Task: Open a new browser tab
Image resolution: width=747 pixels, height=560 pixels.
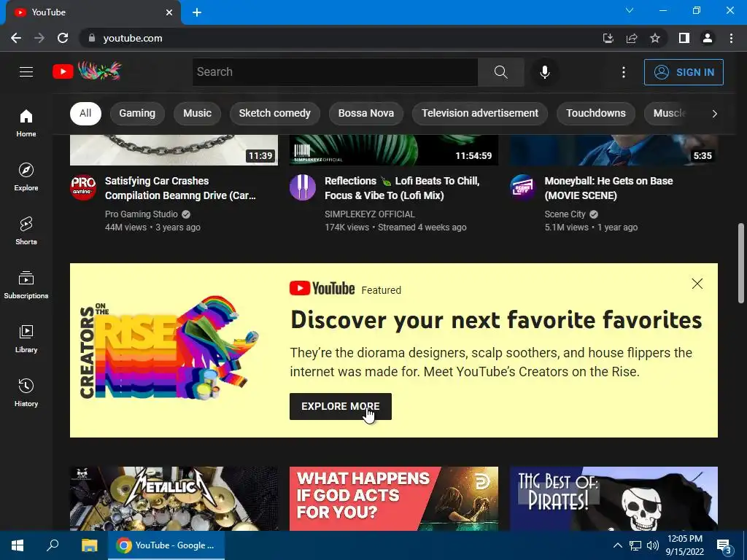Action: [197, 12]
